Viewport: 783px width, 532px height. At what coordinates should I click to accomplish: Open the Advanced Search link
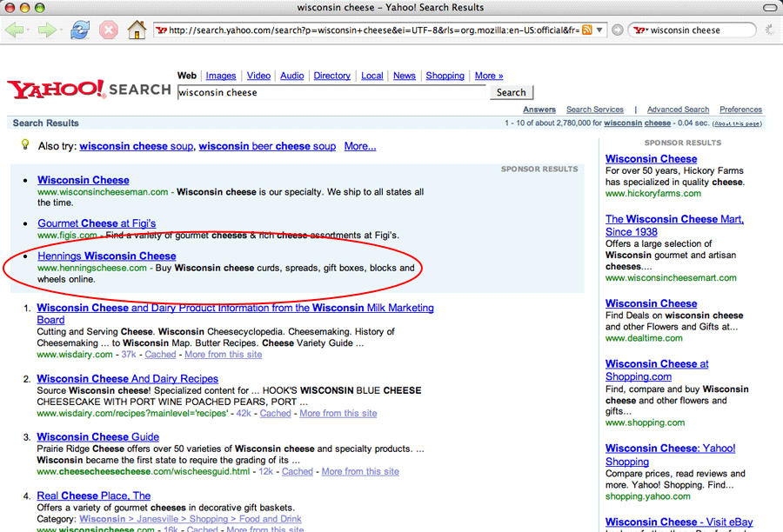(x=678, y=110)
